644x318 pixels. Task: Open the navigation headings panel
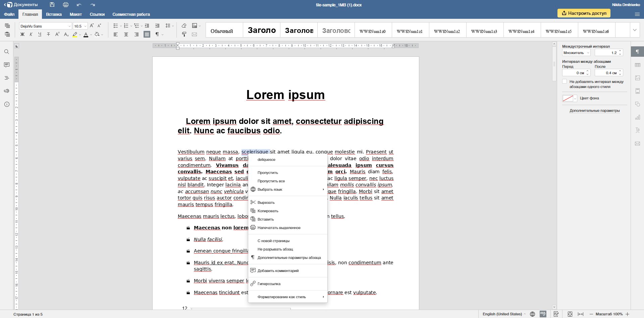pos(6,78)
